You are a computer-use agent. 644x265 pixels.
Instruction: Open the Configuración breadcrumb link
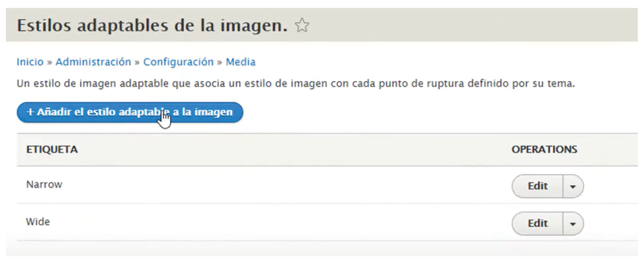[178, 62]
